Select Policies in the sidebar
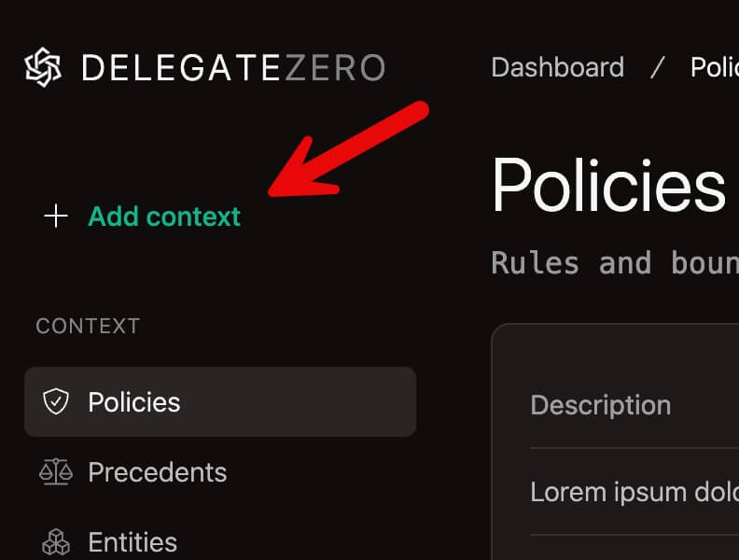Viewport: 739px width, 560px height. (x=134, y=402)
